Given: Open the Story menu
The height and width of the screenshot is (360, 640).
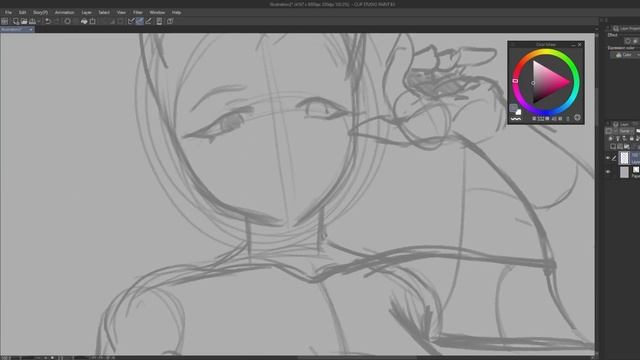Looking at the screenshot, I should pos(40,13).
